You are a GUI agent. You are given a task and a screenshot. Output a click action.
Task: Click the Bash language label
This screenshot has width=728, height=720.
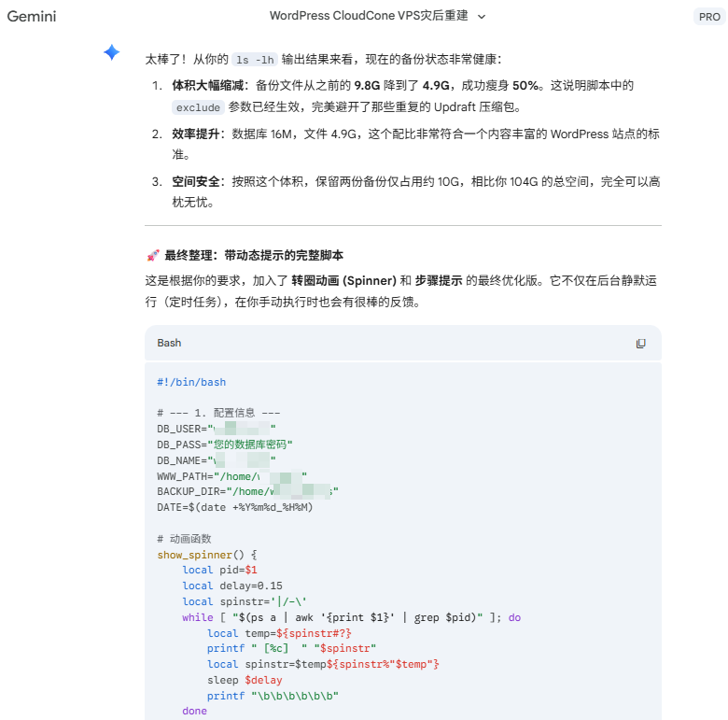click(169, 343)
